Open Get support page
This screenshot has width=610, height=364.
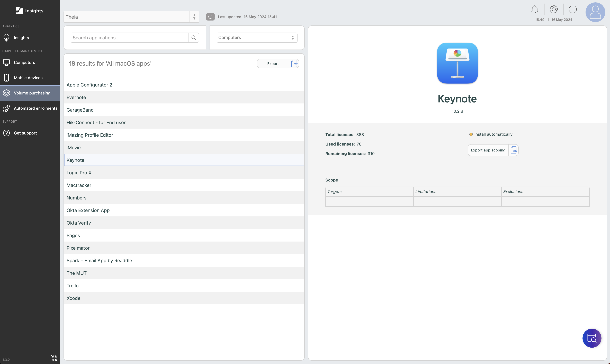[x=30, y=133]
